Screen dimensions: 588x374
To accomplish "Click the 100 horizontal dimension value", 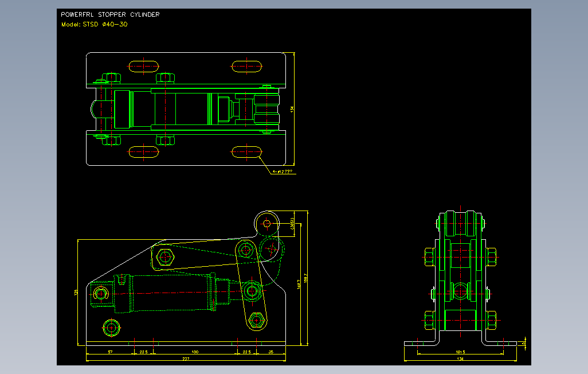I will (195, 352).
